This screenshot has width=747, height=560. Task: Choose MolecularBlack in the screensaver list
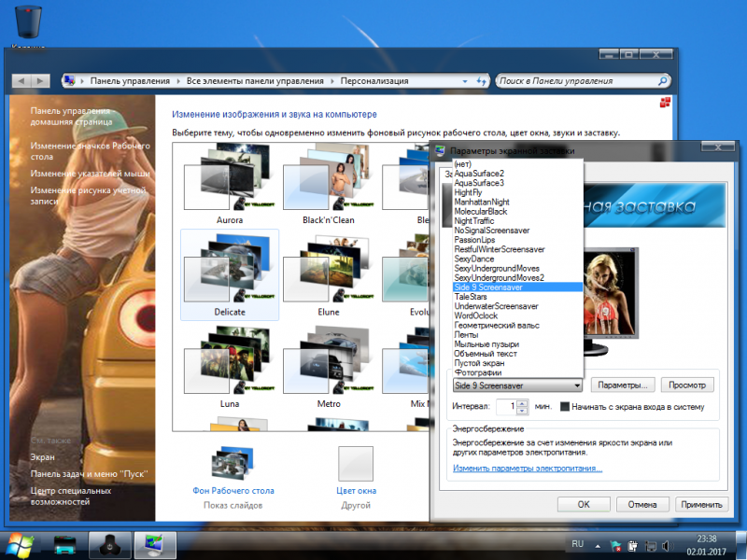point(518,212)
